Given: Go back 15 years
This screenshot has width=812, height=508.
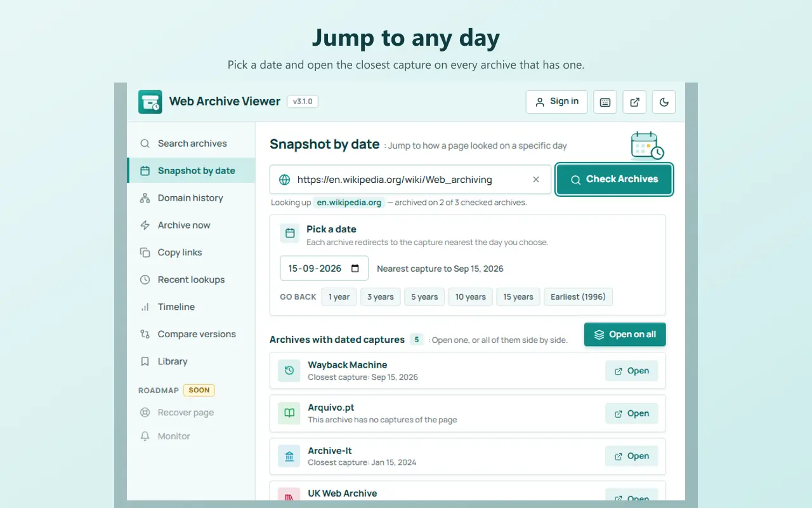Looking at the screenshot, I should [x=518, y=297].
